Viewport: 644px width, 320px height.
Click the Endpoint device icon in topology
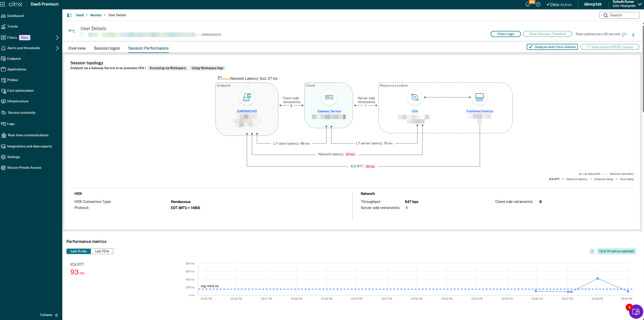(x=247, y=97)
